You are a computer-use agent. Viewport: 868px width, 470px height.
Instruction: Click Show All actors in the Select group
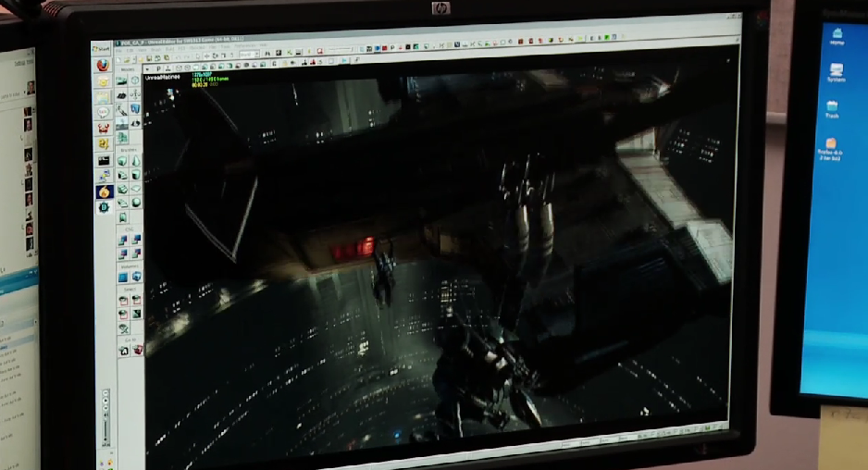pos(123,328)
